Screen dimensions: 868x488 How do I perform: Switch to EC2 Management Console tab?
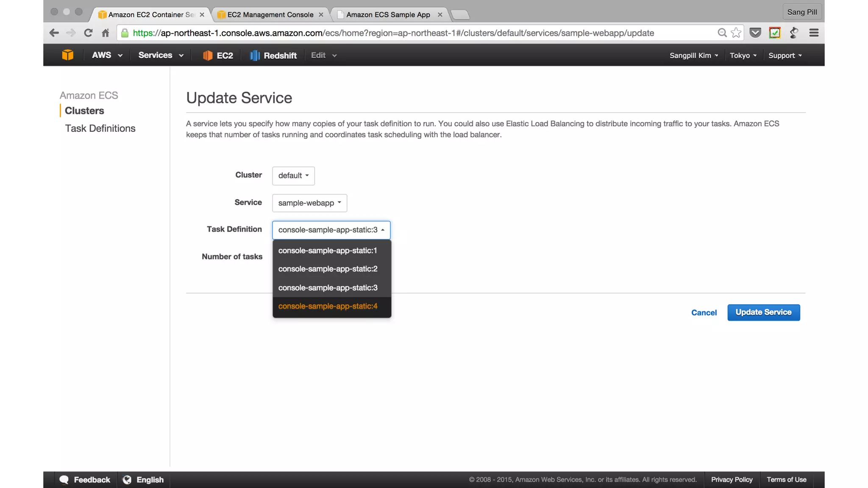pyautogui.click(x=270, y=14)
